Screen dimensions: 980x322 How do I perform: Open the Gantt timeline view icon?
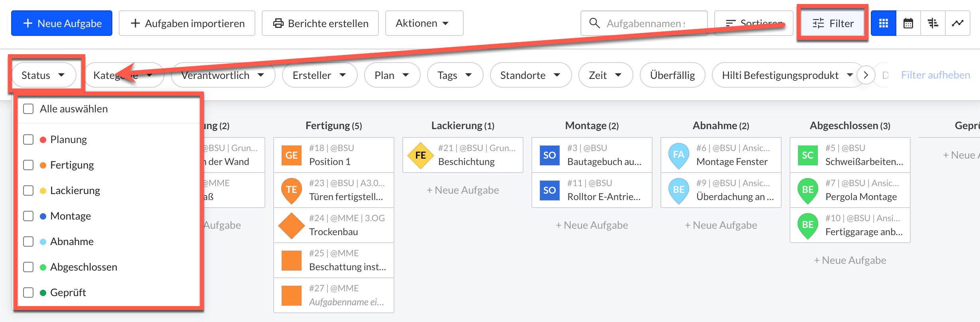point(933,24)
